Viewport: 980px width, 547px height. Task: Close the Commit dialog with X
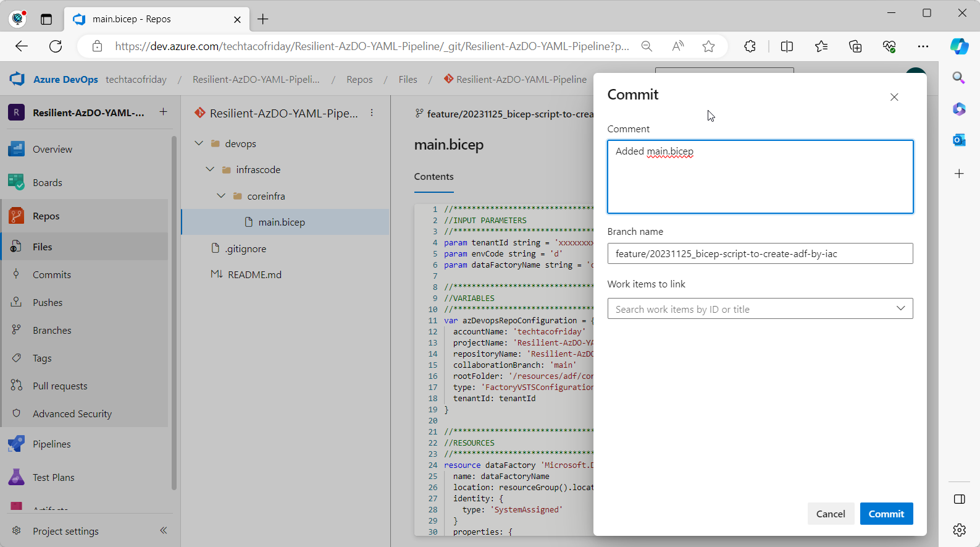894,97
